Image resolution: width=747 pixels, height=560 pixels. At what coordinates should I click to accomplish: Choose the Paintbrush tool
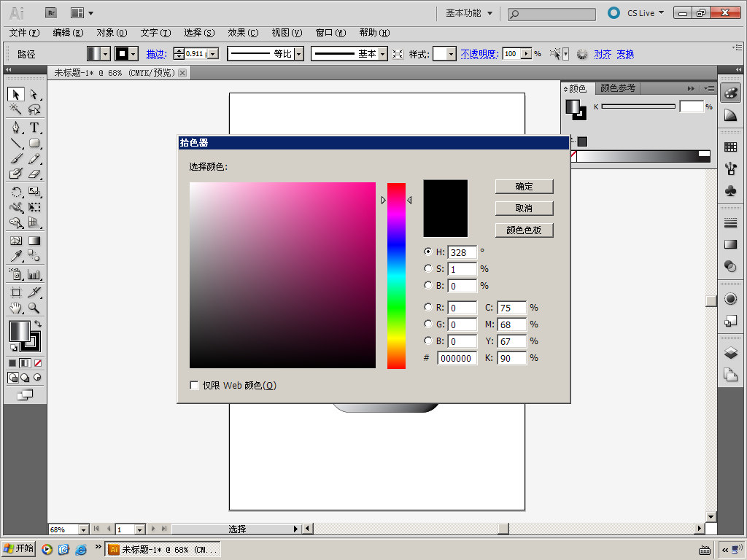[15, 158]
